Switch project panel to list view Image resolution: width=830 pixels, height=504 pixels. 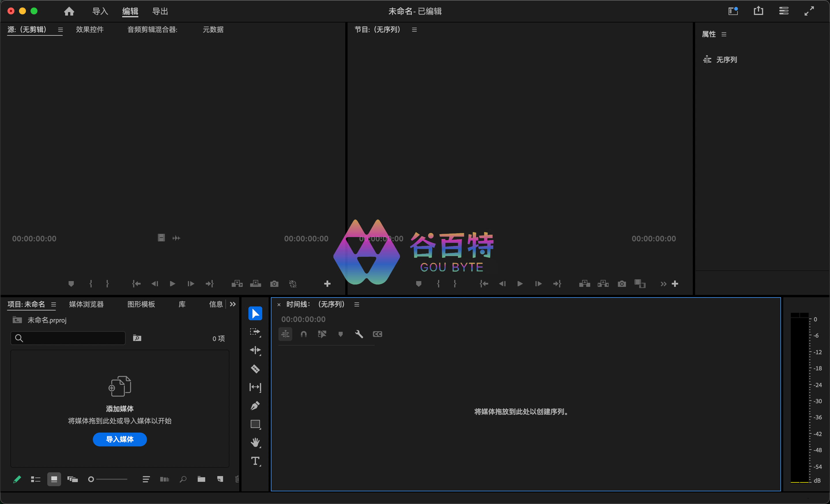(35, 479)
